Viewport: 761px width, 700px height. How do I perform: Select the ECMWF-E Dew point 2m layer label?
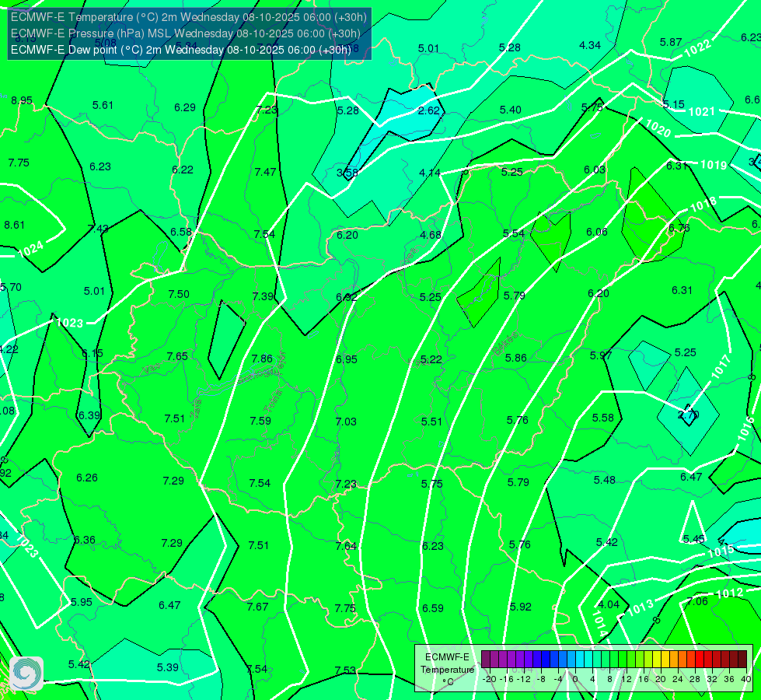180,50
